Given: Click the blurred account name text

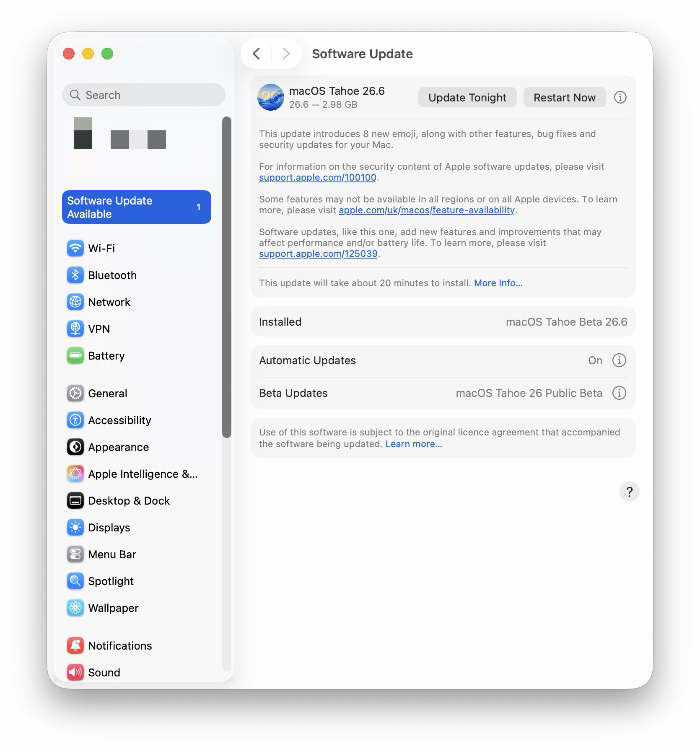Looking at the screenshot, I should click(138, 139).
